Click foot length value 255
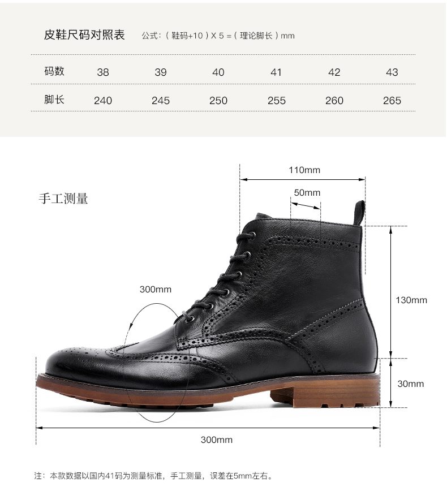The image size is (447, 504). coord(277,101)
